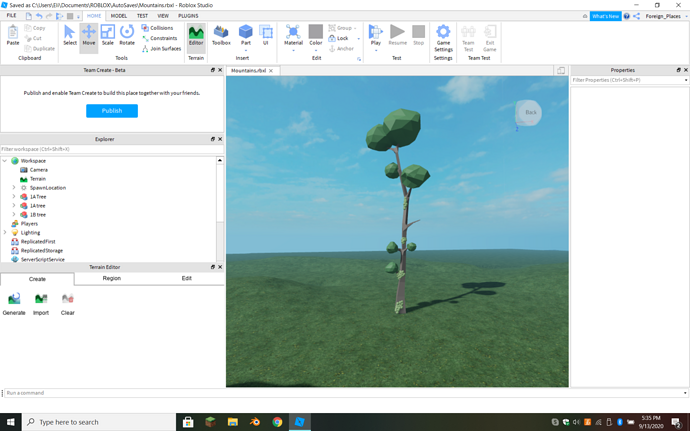Toggle Join Surfaces option
The width and height of the screenshot is (690, 431).
click(161, 48)
